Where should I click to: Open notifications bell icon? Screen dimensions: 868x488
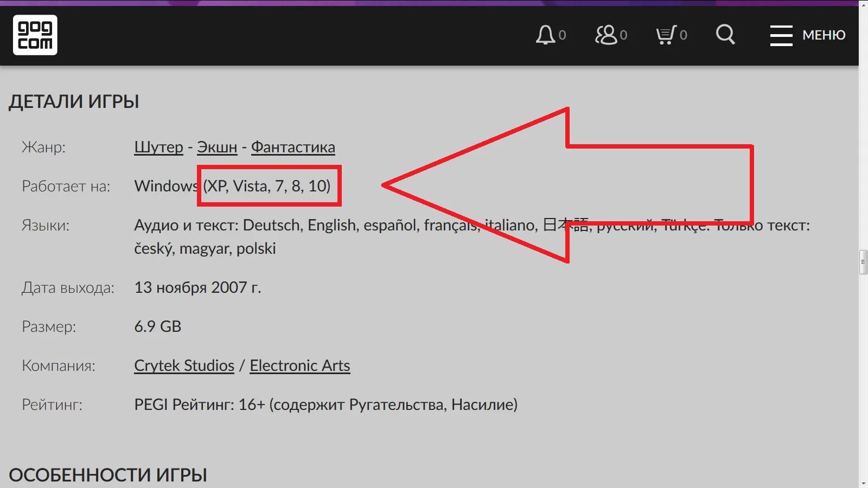[545, 35]
